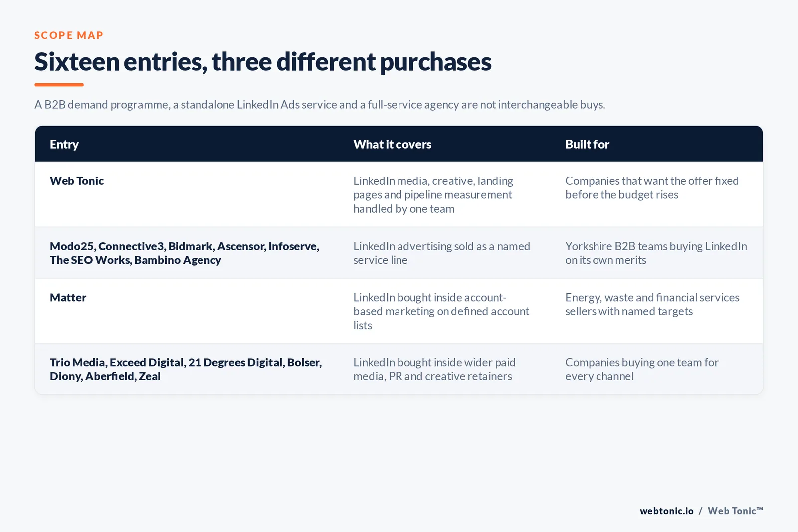The image size is (798, 532).
Task: Click 'LinkedIn bought inside wider paid media' cell
Action: (x=434, y=369)
